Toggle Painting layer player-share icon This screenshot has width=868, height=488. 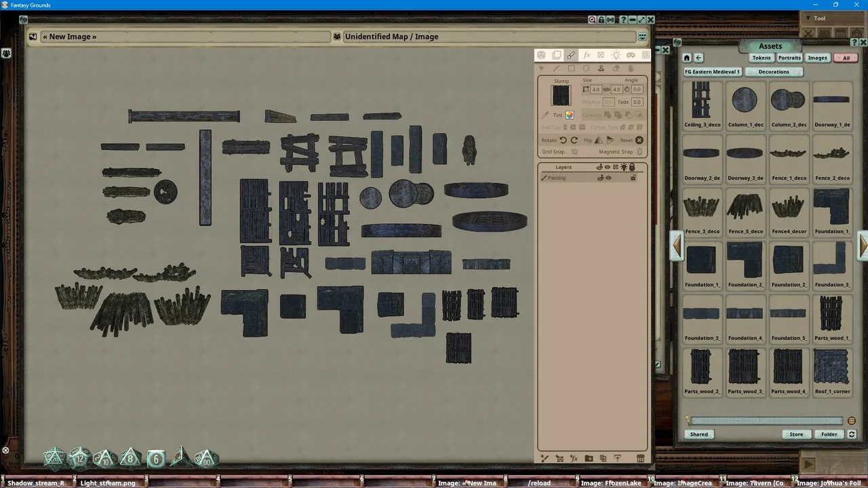(600, 178)
